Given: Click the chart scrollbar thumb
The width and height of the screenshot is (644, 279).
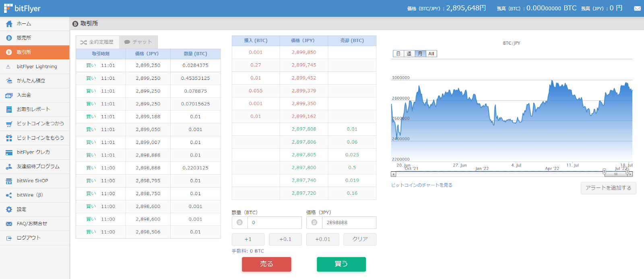Looking at the screenshot, I should click(616, 174).
